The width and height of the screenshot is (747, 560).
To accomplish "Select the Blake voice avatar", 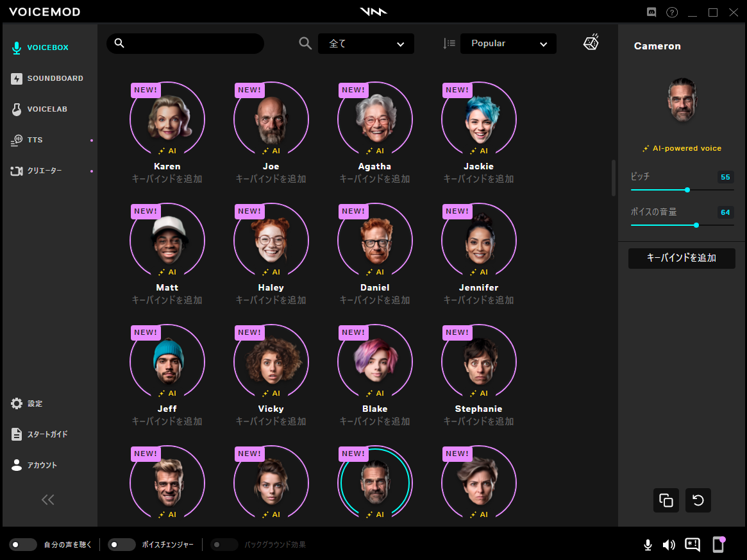I will coord(375,362).
